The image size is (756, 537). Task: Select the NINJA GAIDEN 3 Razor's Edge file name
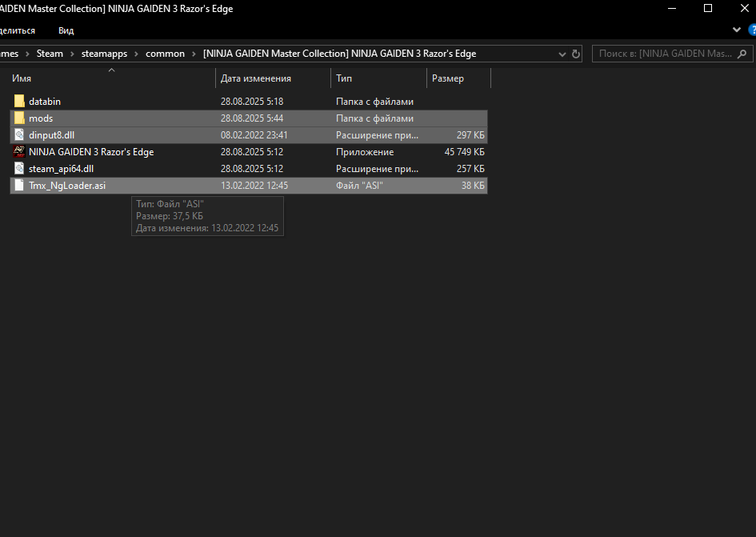91,151
